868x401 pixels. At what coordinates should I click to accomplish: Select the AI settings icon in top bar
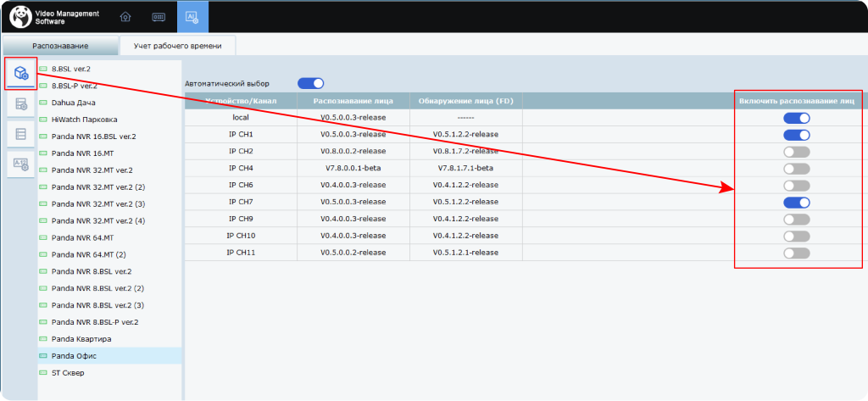pos(192,17)
